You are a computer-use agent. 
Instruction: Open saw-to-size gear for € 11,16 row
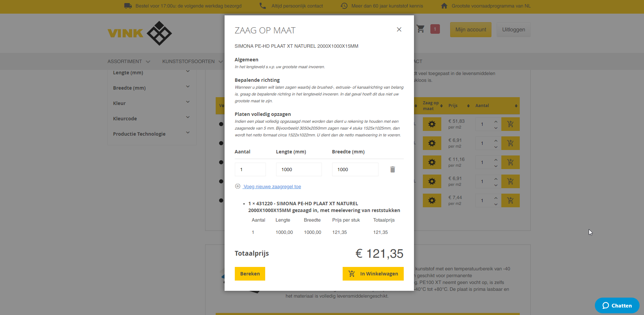(x=432, y=162)
